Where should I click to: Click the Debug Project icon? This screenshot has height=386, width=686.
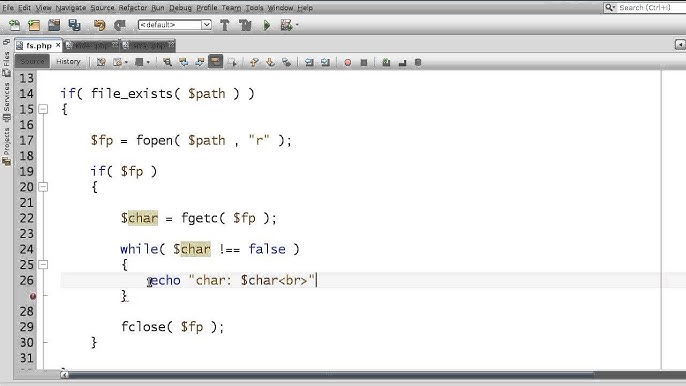pos(286,25)
